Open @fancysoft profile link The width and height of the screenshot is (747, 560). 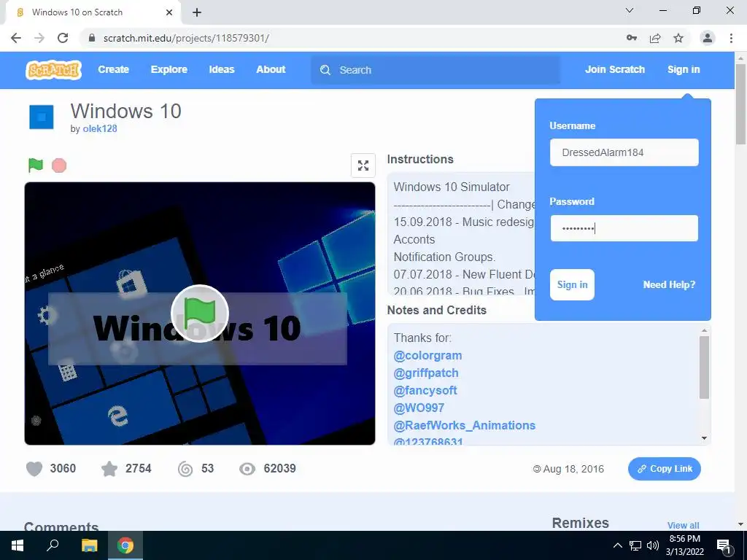coord(425,391)
